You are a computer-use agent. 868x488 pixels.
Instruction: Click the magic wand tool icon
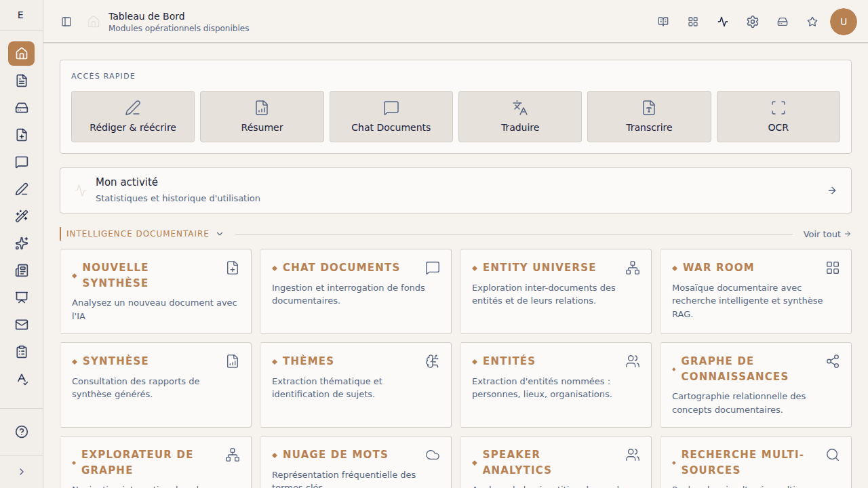(21, 216)
